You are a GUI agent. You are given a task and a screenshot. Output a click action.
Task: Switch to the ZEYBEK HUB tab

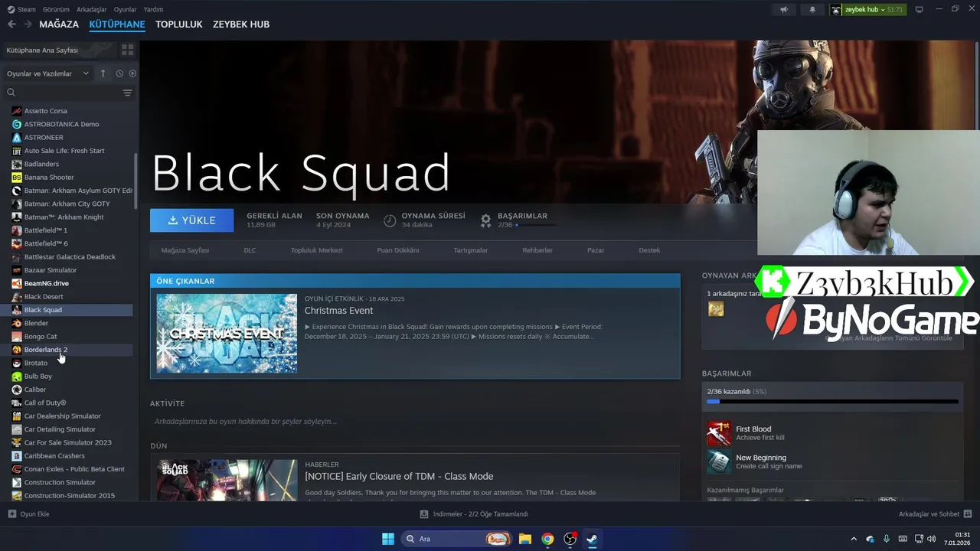tap(241, 24)
